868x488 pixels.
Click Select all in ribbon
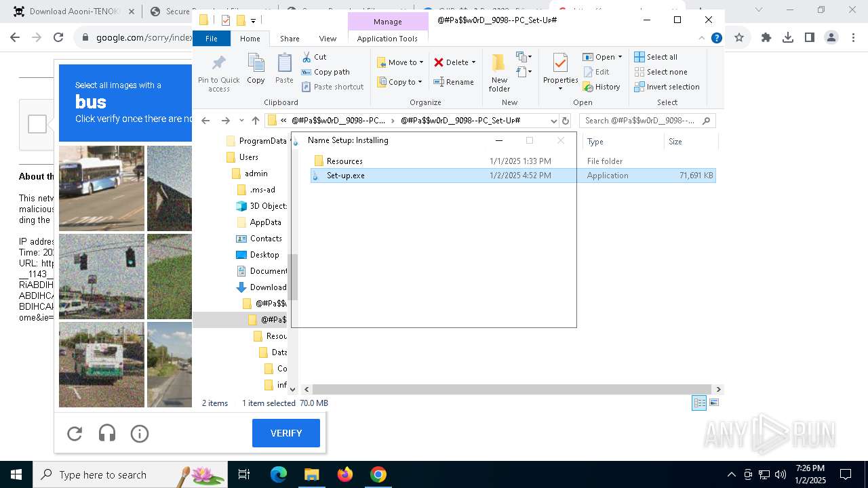(x=656, y=57)
